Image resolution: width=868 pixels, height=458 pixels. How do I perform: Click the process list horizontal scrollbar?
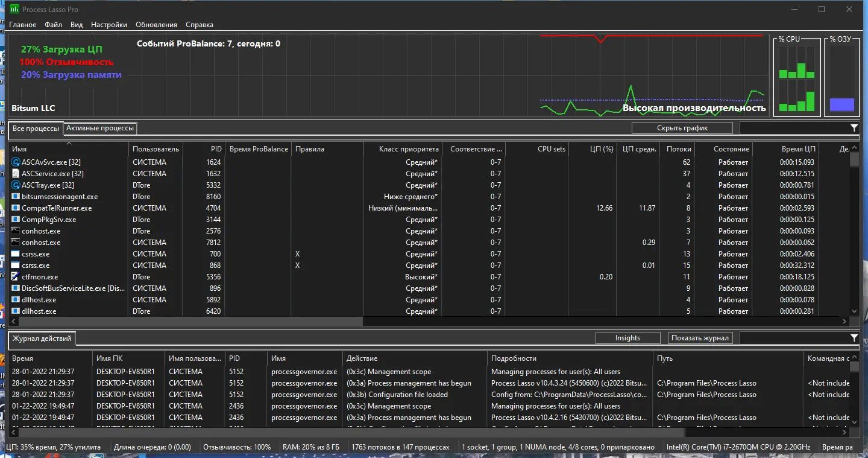click(429, 322)
